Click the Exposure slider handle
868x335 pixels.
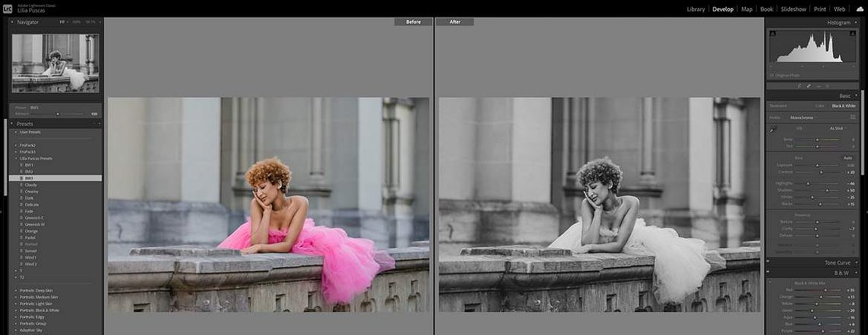coord(818,166)
